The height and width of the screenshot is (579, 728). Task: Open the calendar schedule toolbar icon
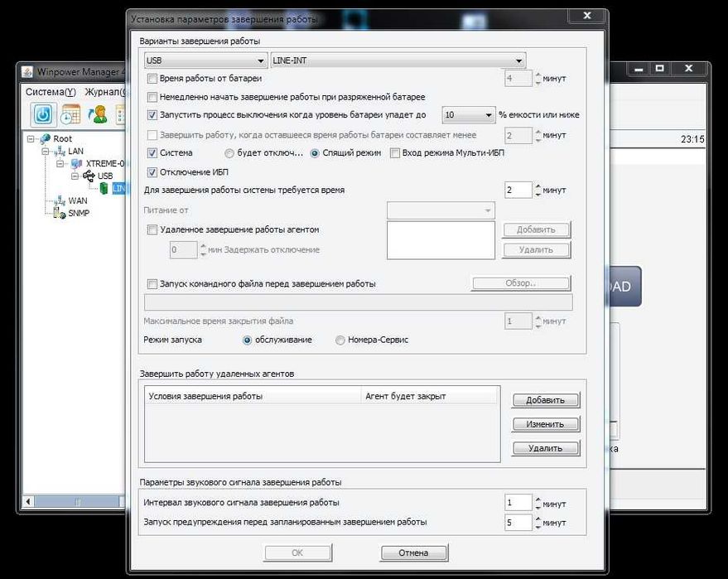[x=70, y=114]
